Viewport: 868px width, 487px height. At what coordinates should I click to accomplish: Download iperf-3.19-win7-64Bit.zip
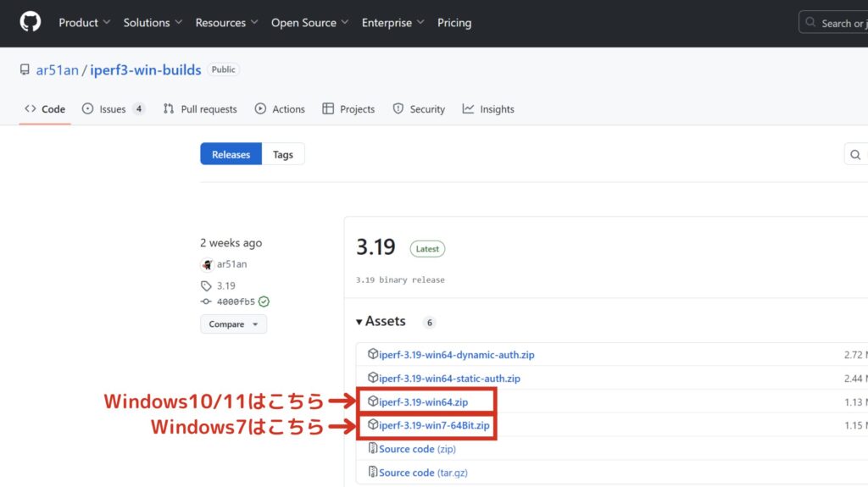[x=434, y=425]
